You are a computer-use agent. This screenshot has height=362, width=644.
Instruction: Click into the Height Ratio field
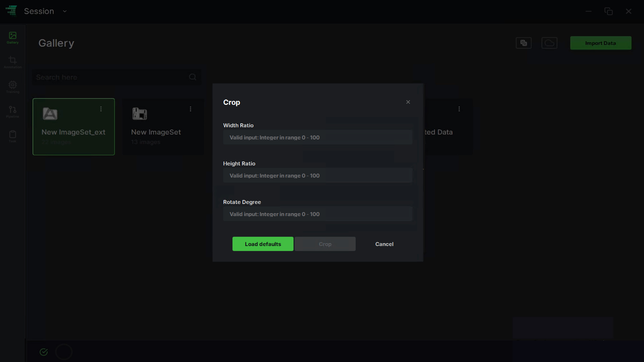(318, 175)
